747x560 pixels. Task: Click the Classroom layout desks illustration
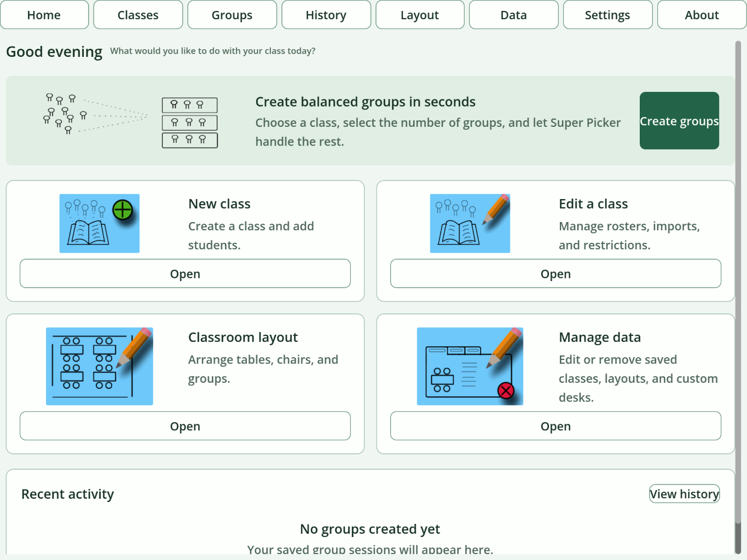coord(100,366)
